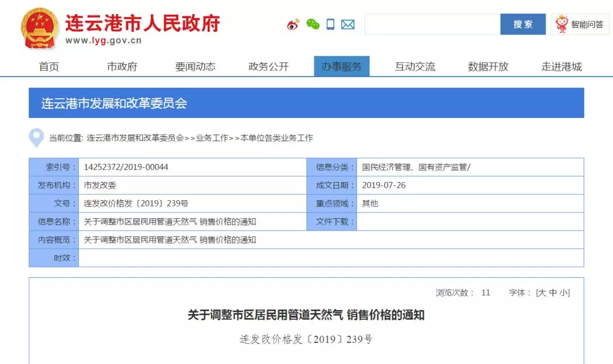This screenshot has height=364, width=613.
Task: Click the document number line under the article title
Action: pos(306,339)
